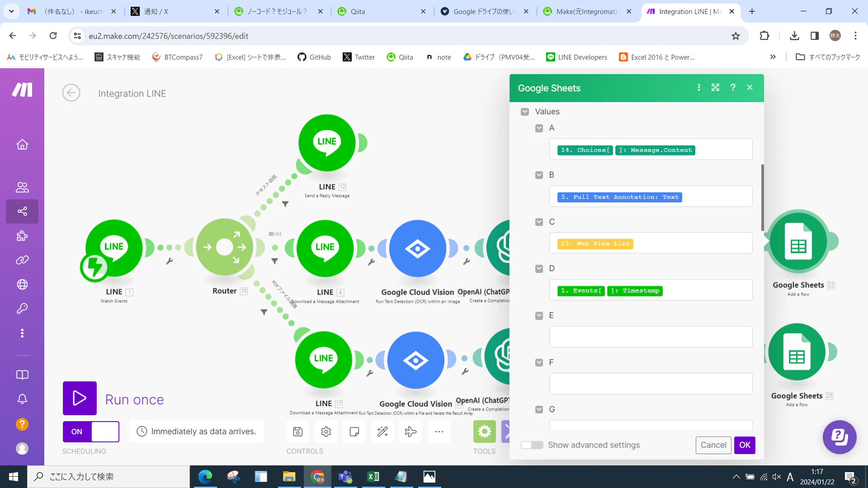Screen dimensions: 868x488
Task: Click the column B value field
Action: click(x=651, y=196)
